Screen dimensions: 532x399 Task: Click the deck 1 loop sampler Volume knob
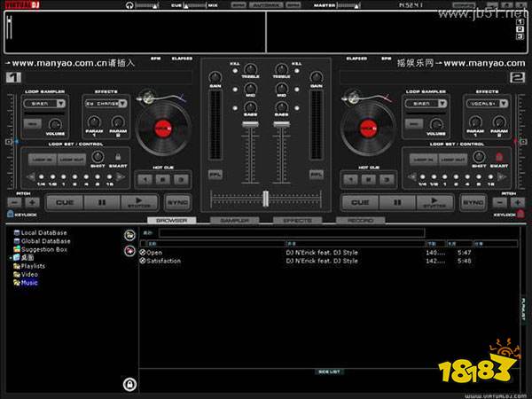[x=55, y=125]
